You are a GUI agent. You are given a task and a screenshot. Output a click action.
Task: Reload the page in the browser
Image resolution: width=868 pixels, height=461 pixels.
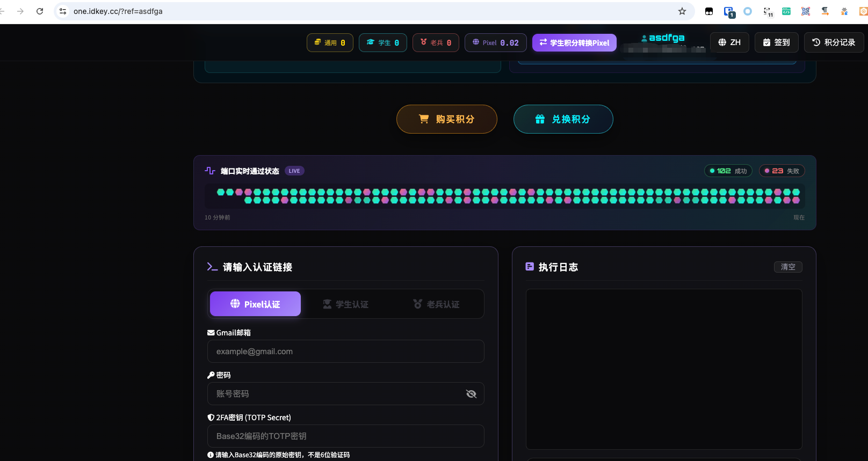point(40,11)
